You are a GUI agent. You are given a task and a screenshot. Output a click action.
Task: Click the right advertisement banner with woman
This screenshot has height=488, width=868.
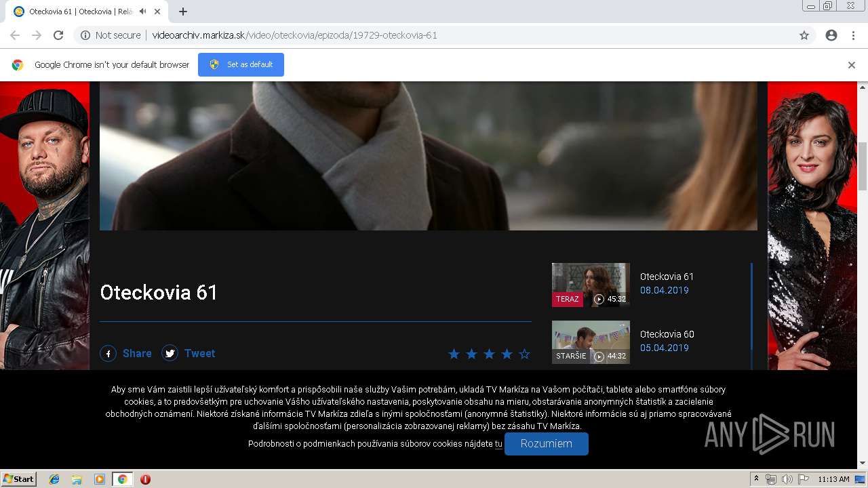click(x=812, y=226)
